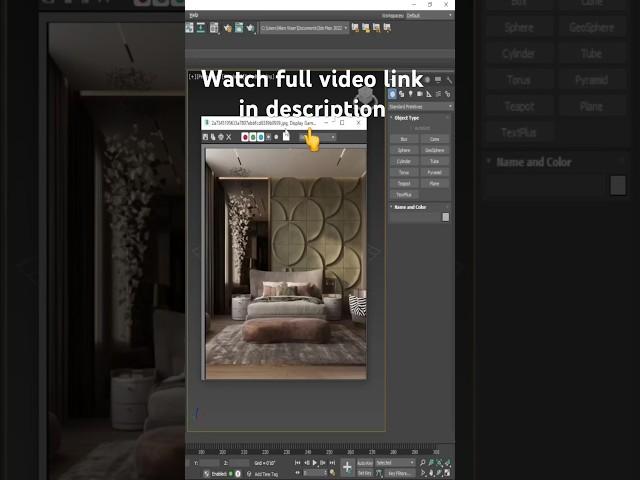Click the TextPlus primitive button
The image size is (640, 480).
tap(404, 195)
